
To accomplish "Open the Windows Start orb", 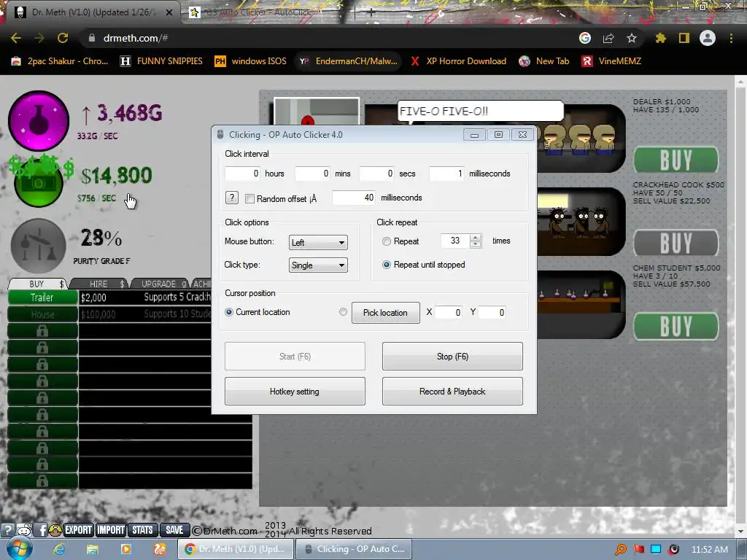I will (x=19, y=549).
